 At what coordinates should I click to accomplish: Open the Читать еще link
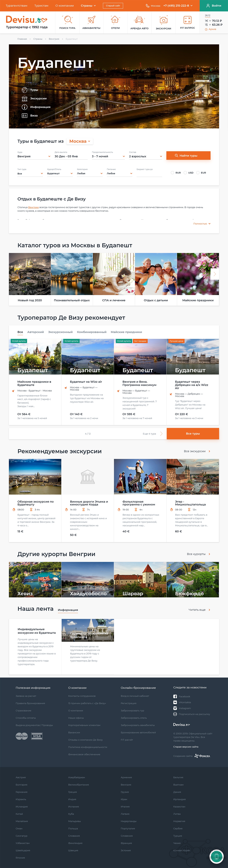(199, 610)
